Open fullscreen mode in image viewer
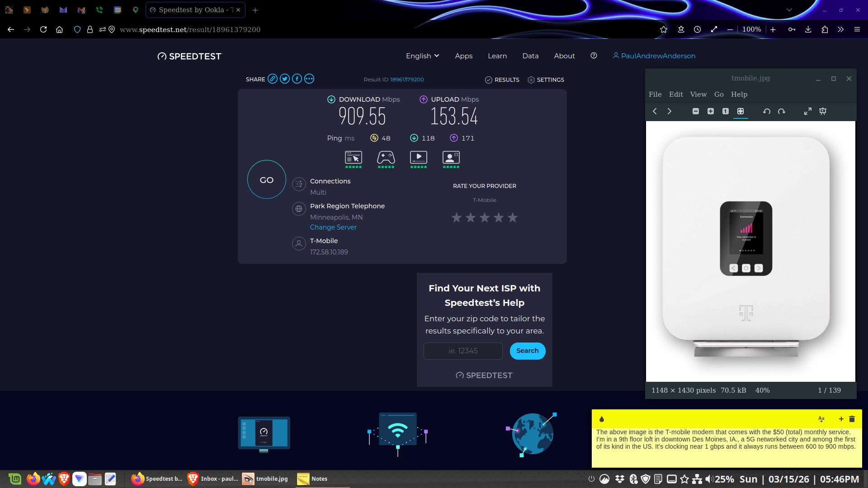 (807, 111)
